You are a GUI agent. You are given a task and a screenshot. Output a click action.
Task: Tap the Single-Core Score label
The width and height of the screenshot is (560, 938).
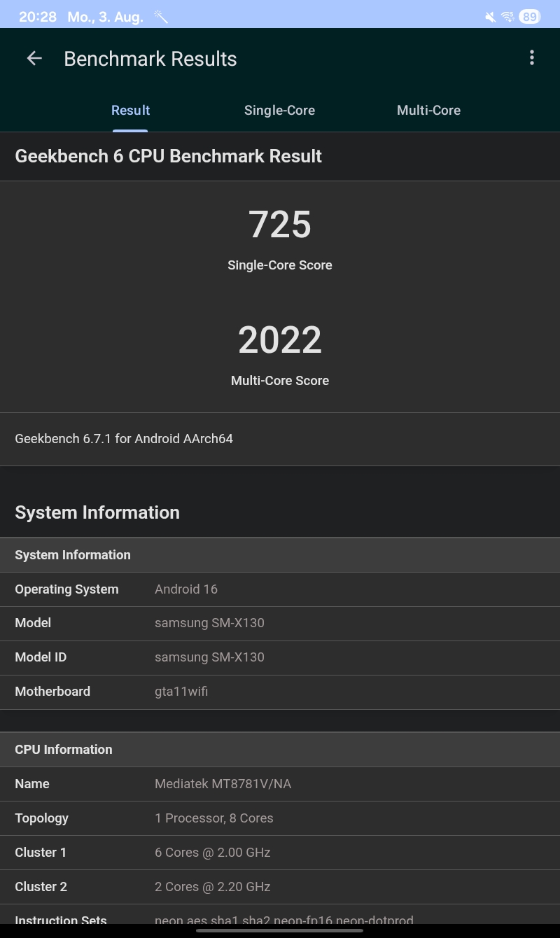pyautogui.click(x=280, y=265)
